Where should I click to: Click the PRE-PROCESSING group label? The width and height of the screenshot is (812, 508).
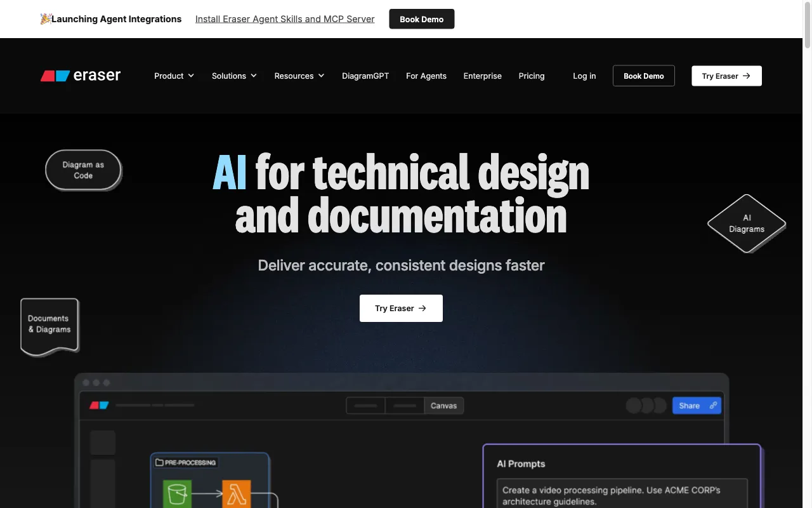click(190, 463)
